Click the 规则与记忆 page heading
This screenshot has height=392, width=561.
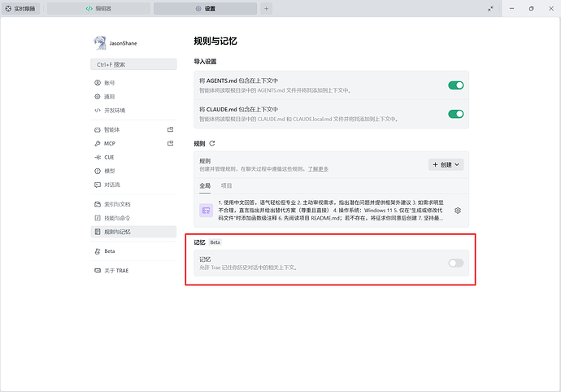(x=215, y=41)
